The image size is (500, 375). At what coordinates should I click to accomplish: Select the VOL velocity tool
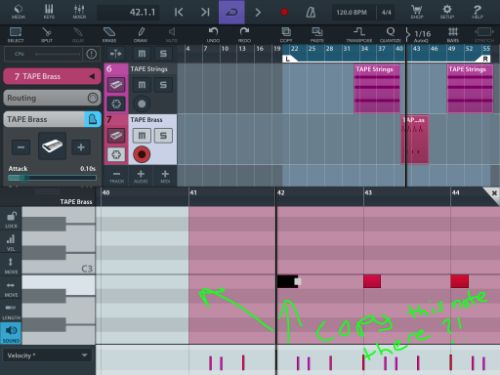(x=11, y=242)
